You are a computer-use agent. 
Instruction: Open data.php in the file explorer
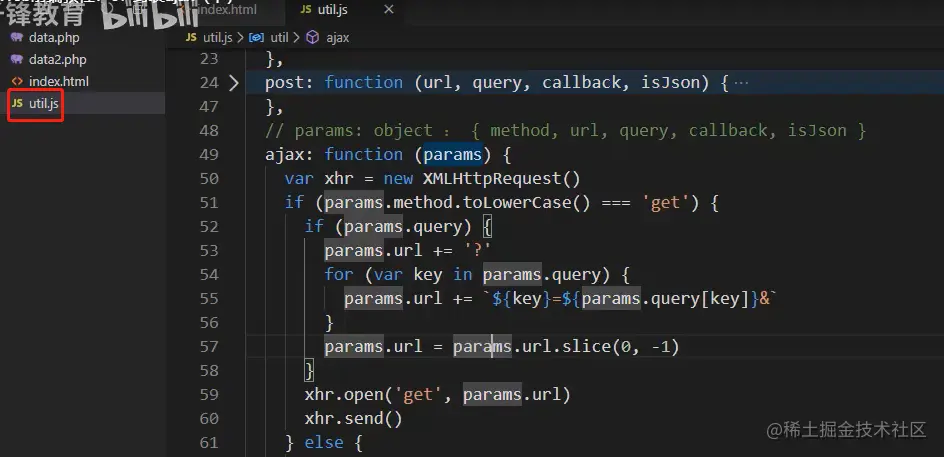[54, 38]
